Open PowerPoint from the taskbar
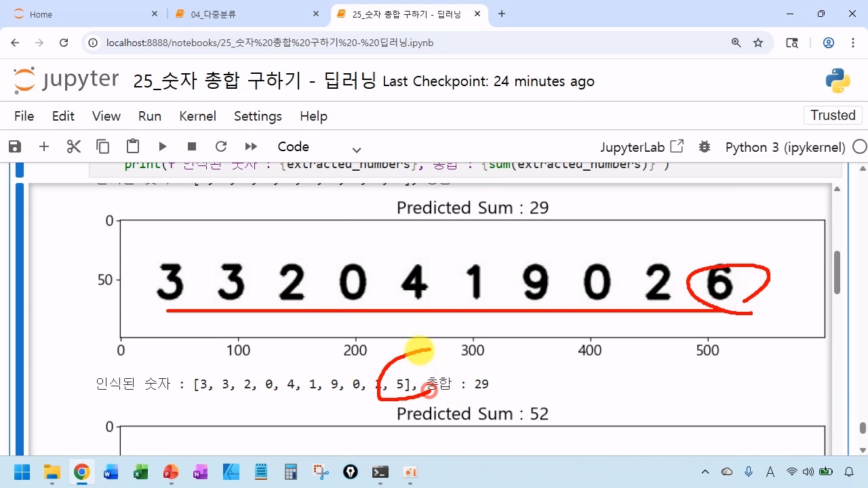868x488 pixels. (x=171, y=472)
